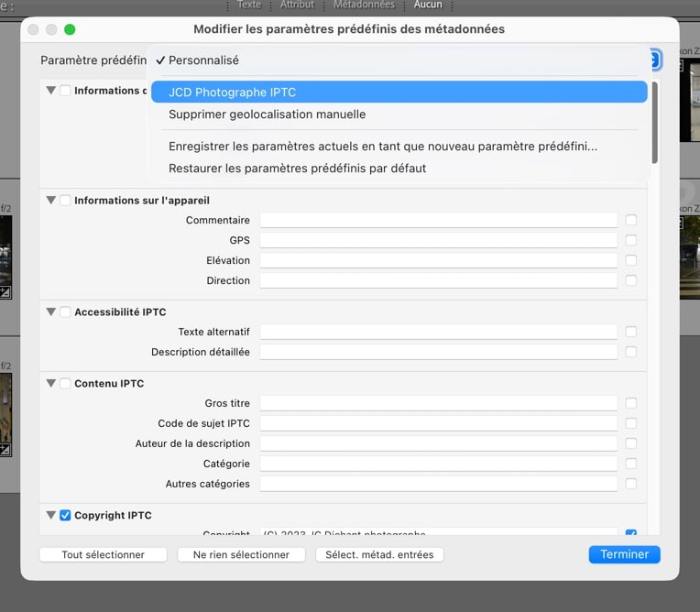Viewport: 700px width, 612px height.
Task: Click the Direction input field
Action: tap(438, 280)
